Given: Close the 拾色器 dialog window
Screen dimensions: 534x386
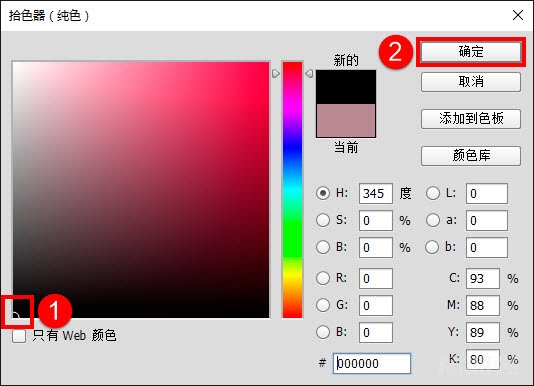Looking at the screenshot, I should click(518, 15).
